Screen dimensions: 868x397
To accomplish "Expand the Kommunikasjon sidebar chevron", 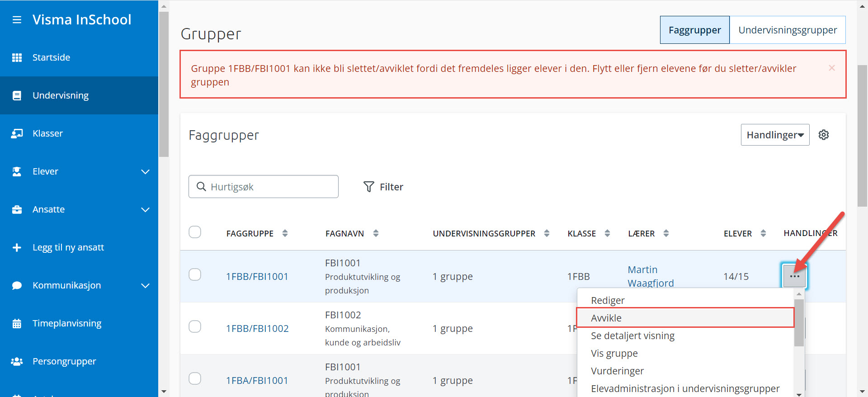I will coord(145,285).
